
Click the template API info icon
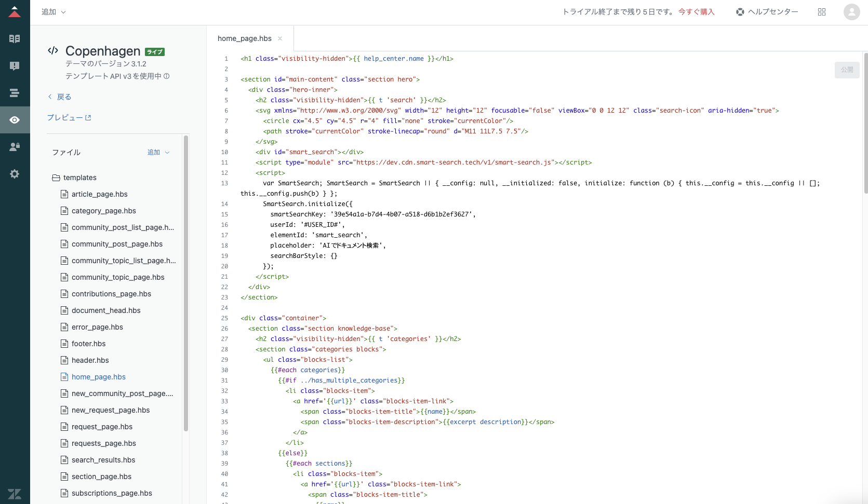pos(167,76)
